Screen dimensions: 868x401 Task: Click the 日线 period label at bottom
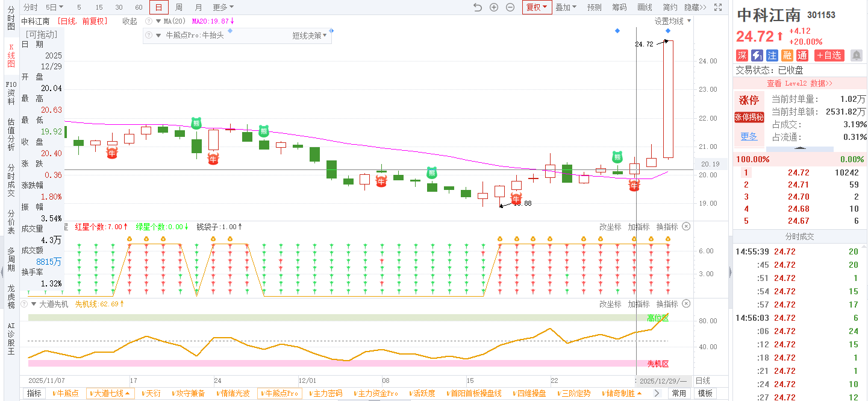tap(703, 381)
